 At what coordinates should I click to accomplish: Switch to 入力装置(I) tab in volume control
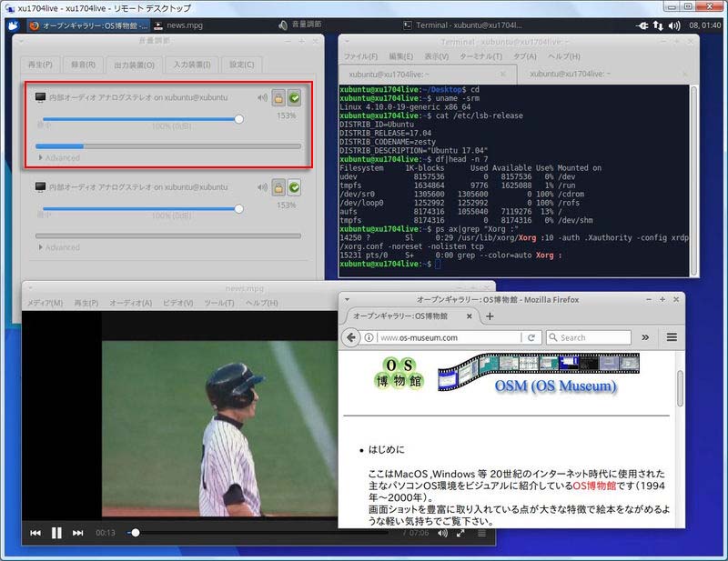coord(192,65)
